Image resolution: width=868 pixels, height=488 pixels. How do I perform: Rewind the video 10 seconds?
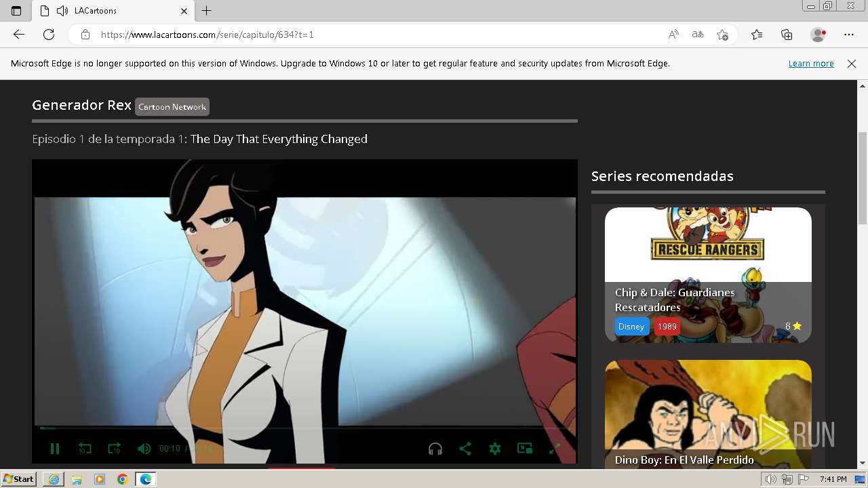85,449
